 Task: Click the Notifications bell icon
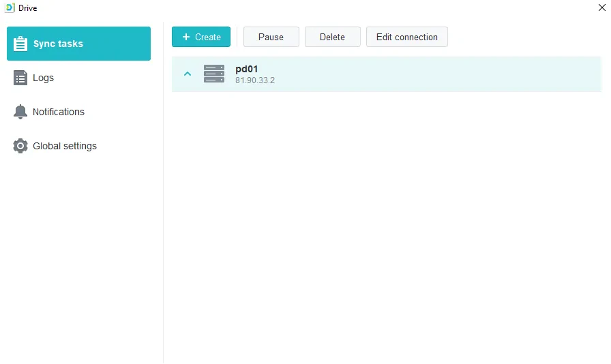pyautogui.click(x=20, y=112)
